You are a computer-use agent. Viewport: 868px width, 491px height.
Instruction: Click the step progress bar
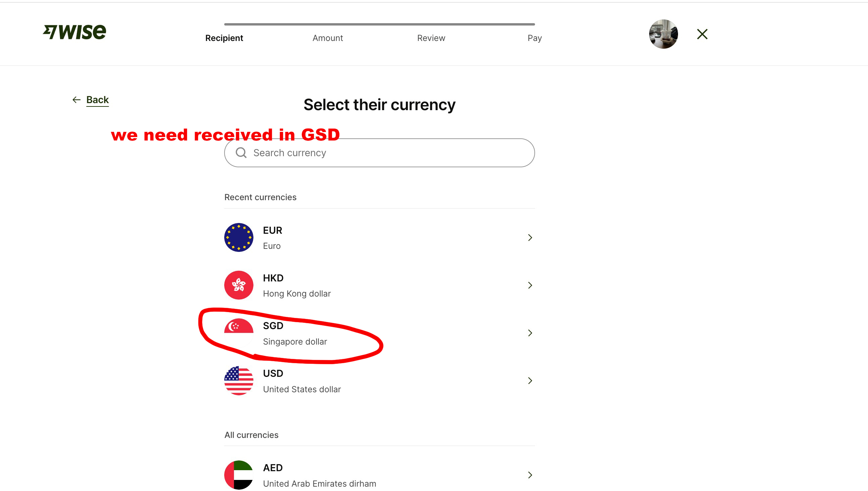pyautogui.click(x=379, y=24)
